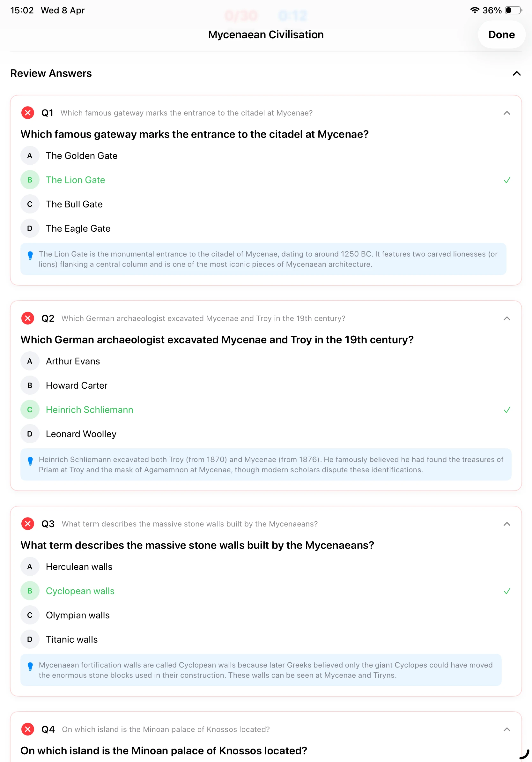
Task: Select answer option A, The Golden Gate
Action: point(82,156)
